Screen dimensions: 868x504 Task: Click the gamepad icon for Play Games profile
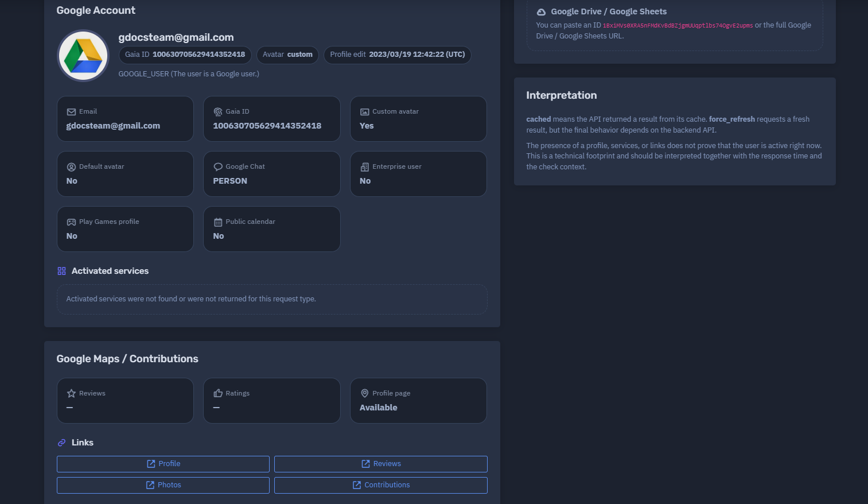[71, 222]
